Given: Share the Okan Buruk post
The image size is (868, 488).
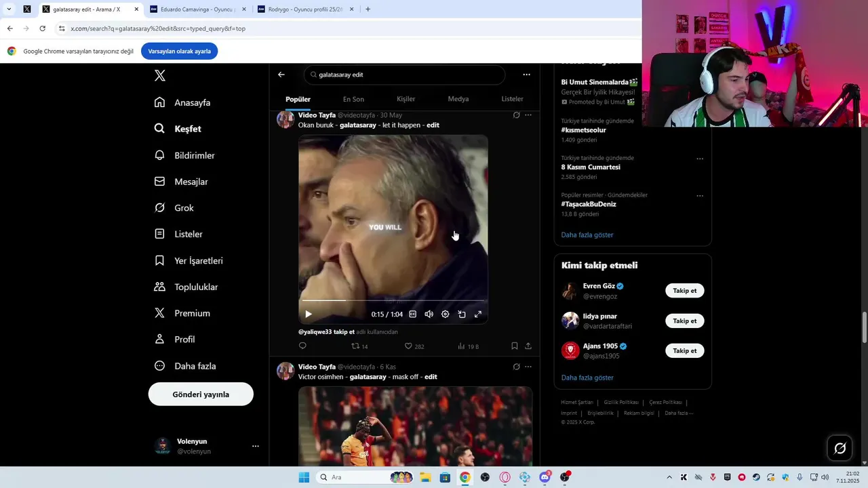Looking at the screenshot, I should 528,346.
